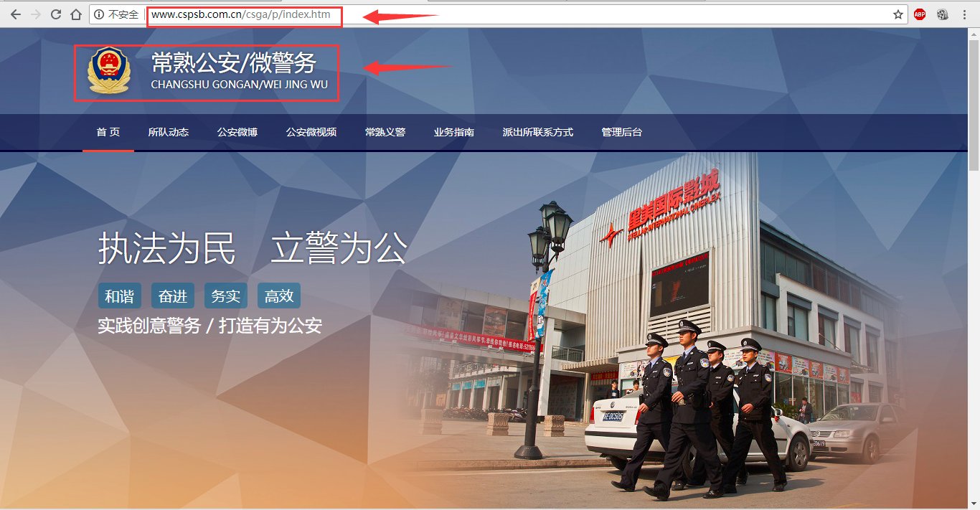This screenshot has height=510, width=980.
Task: Open the 公安微视频 page
Action: coord(310,132)
